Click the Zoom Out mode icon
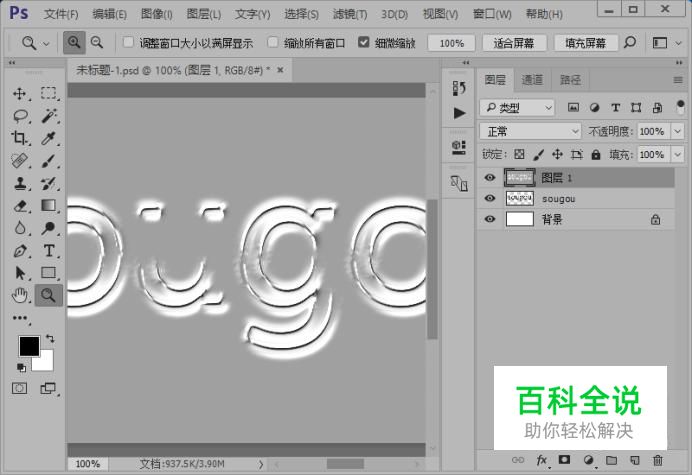 (x=97, y=43)
